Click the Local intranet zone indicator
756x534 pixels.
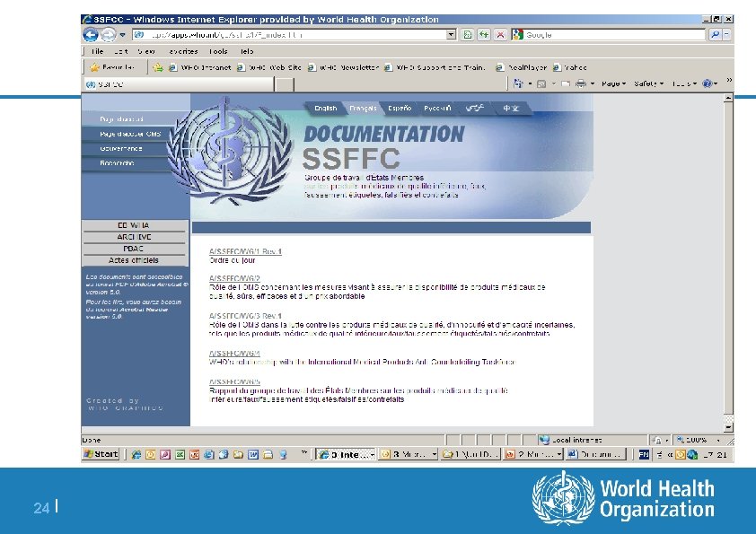tap(570, 440)
